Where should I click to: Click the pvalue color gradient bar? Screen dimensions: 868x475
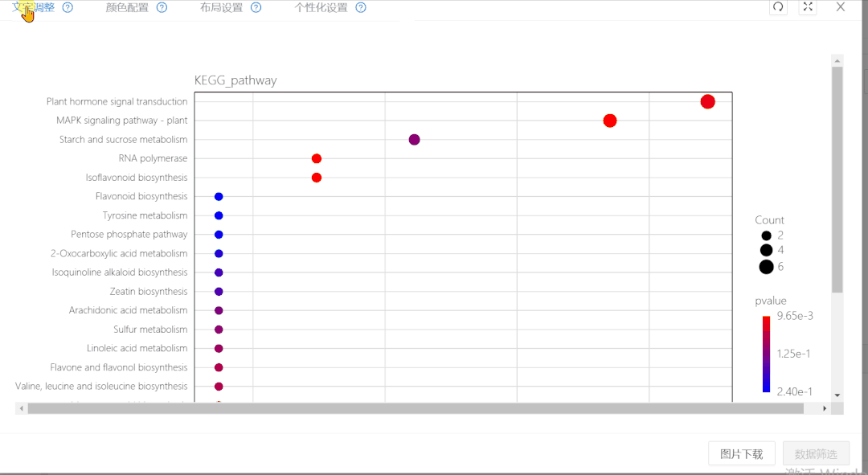(766, 354)
